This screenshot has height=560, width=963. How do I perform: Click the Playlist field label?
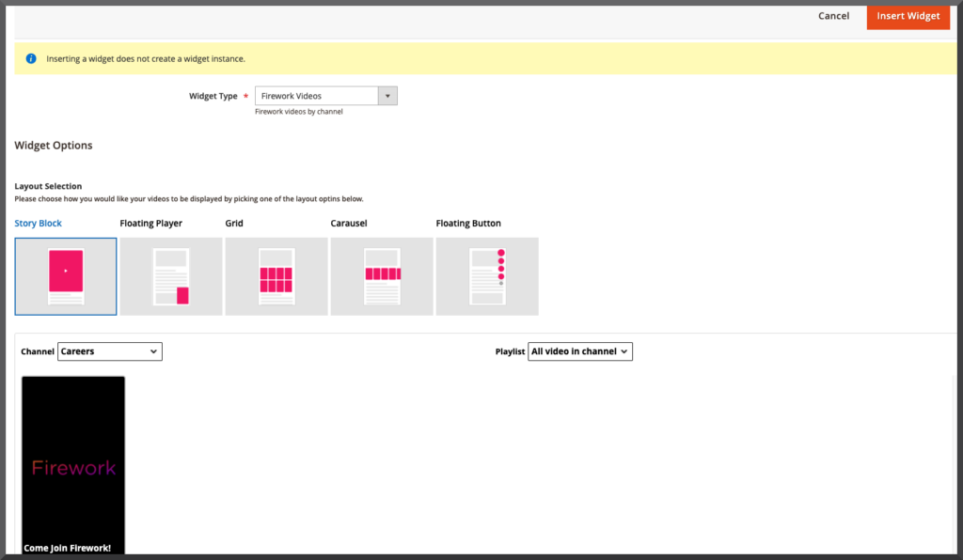[x=510, y=351]
